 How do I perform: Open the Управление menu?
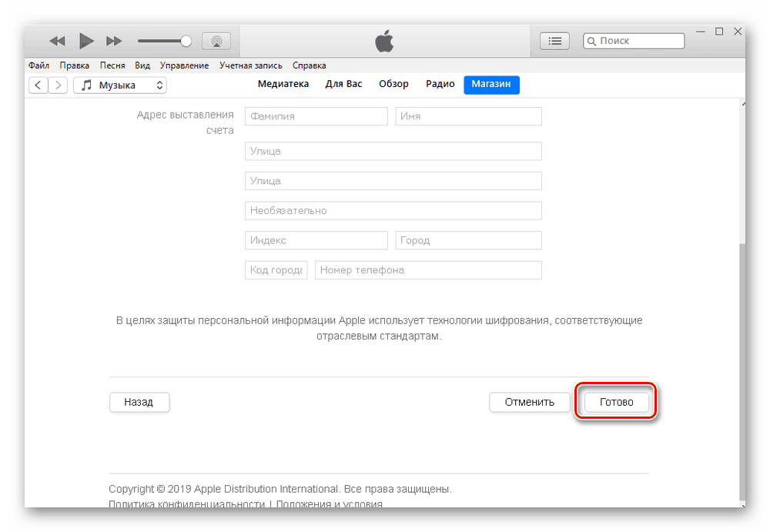tap(184, 65)
